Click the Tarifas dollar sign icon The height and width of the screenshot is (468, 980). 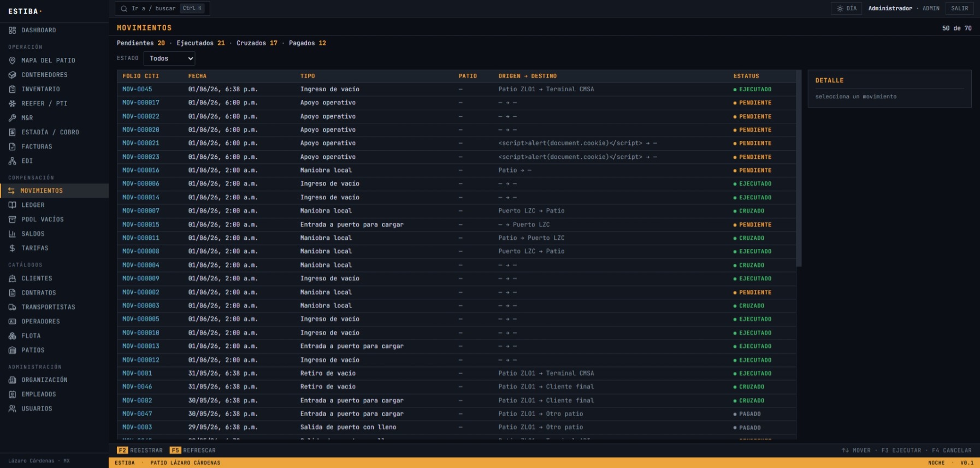12,248
